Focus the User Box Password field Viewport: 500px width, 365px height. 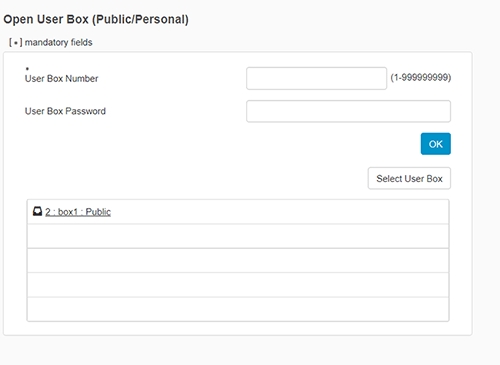(x=348, y=111)
